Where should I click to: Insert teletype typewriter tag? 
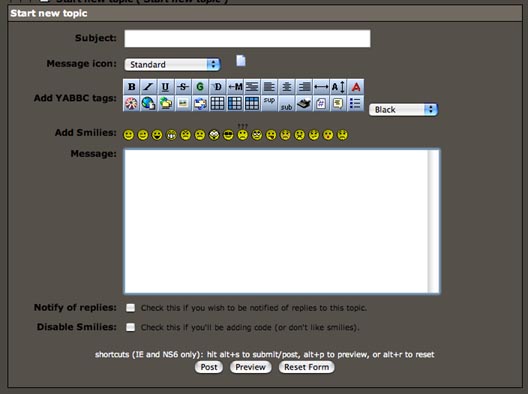click(304, 103)
